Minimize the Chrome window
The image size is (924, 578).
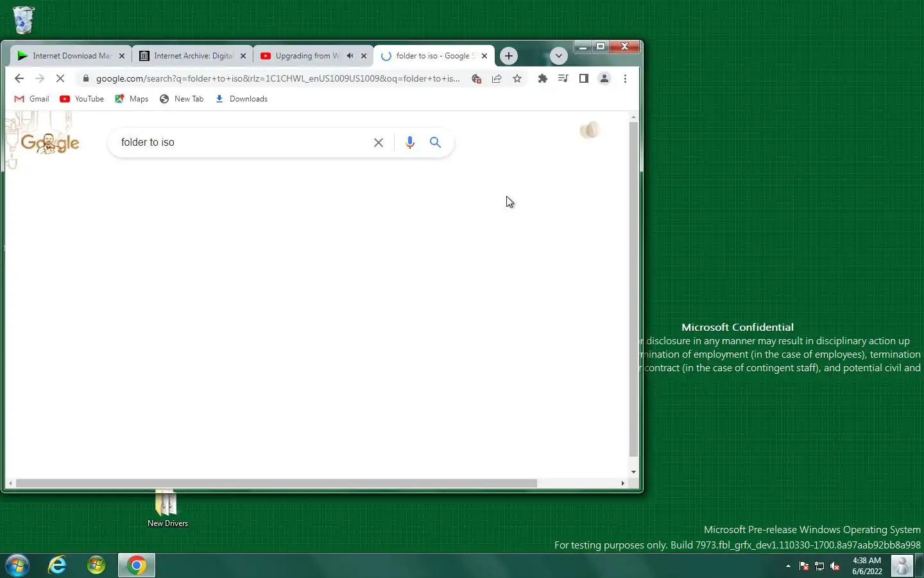point(583,47)
